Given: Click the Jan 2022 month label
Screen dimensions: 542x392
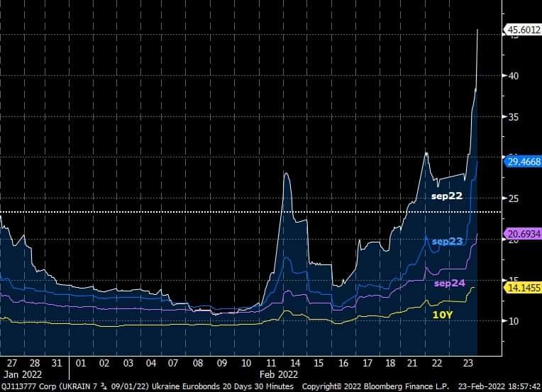Looking at the screenshot, I should pos(23,374).
